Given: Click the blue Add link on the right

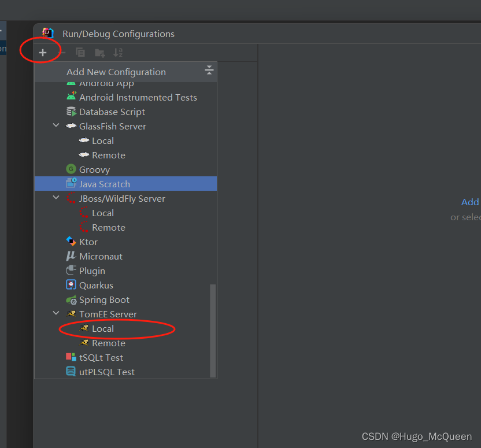Looking at the screenshot, I should pos(470,202).
